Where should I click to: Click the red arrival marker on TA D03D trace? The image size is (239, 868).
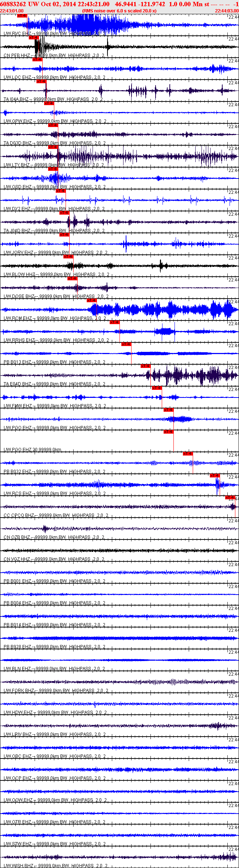(53, 125)
